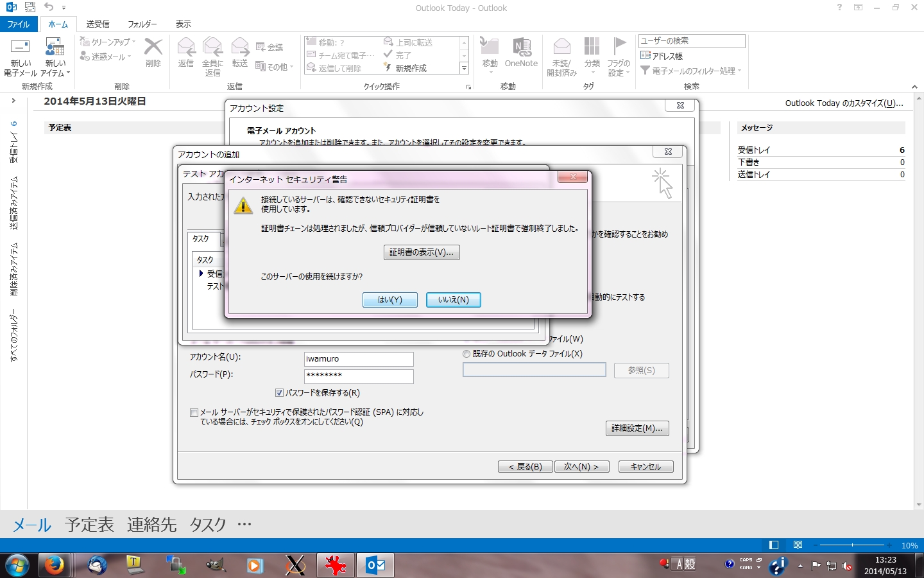Select quick step Forward to manager (上司に転送)

click(409, 42)
